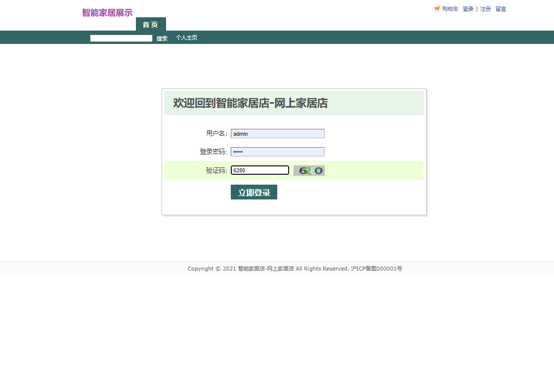Click the captcha image to refresh it
Viewport: 554px width, 392px height.
click(x=309, y=170)
